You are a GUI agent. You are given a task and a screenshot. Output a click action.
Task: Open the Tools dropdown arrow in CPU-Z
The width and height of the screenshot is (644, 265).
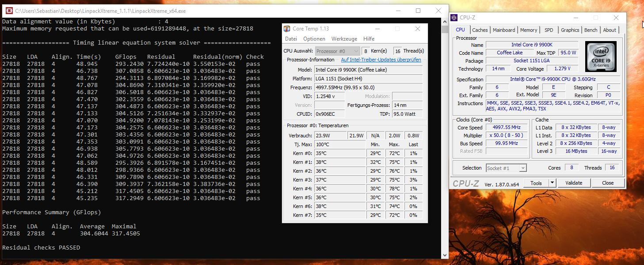tap(552, 183)
